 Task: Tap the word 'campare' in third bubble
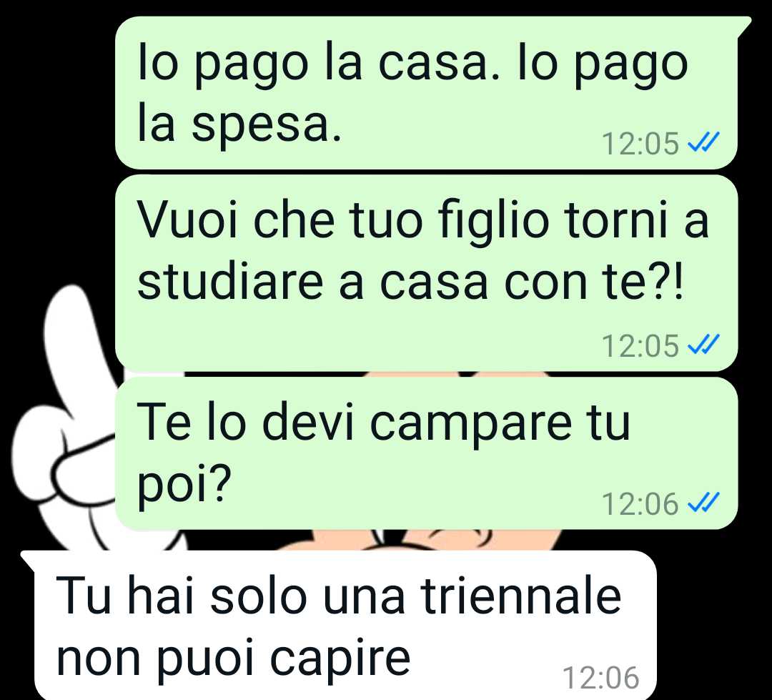click(x=470, y=425)
